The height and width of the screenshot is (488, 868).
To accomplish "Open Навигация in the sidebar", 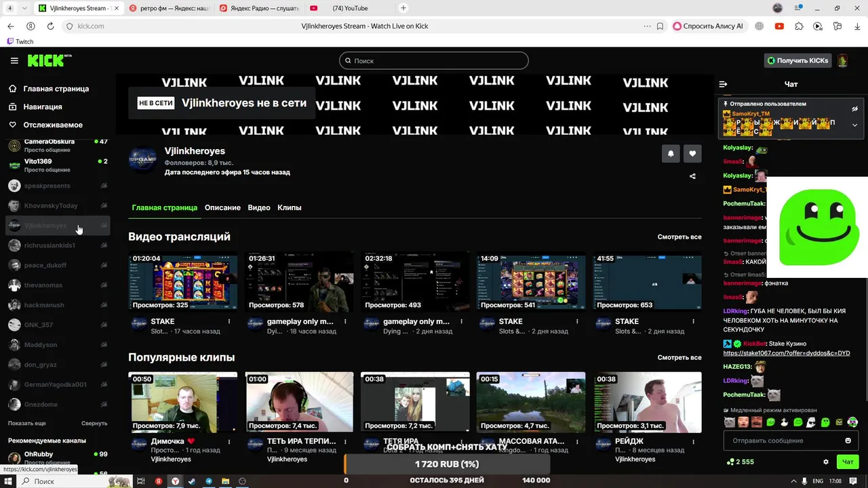I will (x=43, y=107).
